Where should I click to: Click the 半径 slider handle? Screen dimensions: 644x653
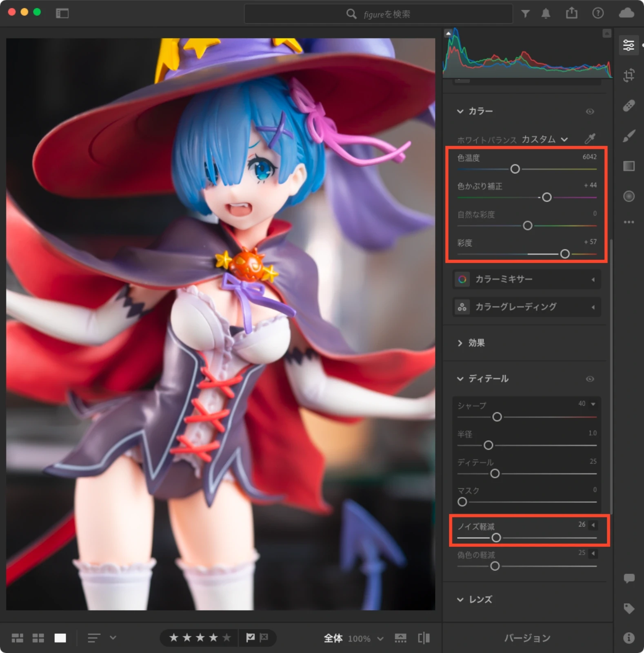pyautogui.click(x=488, y=445)
